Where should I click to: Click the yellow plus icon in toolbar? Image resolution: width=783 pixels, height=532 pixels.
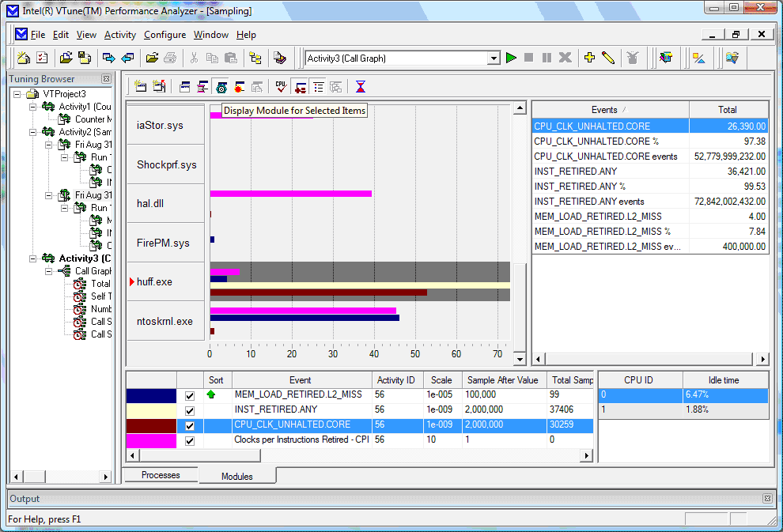[589, 58]
